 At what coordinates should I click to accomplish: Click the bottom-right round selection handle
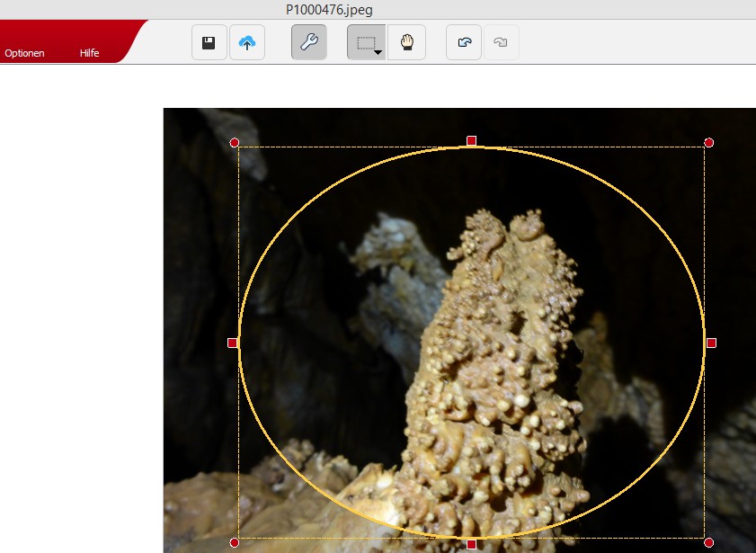(x=708, y=542)
